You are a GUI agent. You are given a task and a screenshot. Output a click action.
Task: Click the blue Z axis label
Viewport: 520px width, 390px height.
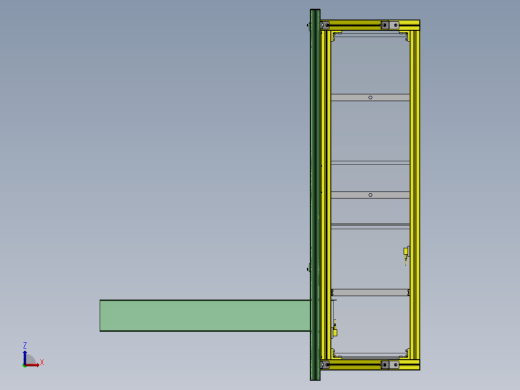click(x=25, y=345)
